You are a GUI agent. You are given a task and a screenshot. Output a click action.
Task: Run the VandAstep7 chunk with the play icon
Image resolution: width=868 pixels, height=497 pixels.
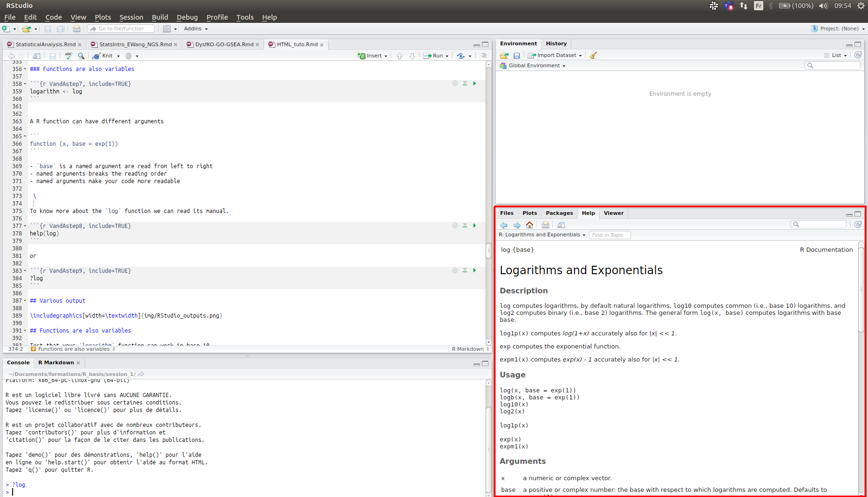click(x=474, y=84)
